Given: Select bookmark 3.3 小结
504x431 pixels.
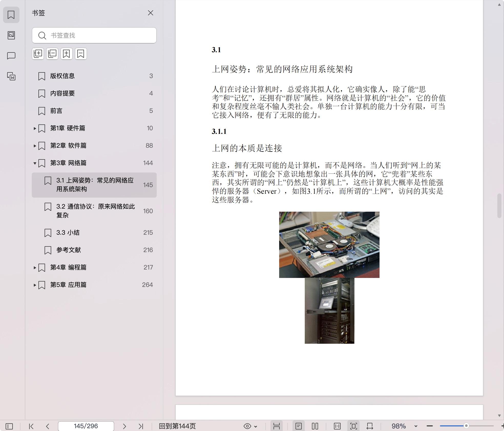Looking at the screenshot, I should point(94,233).
